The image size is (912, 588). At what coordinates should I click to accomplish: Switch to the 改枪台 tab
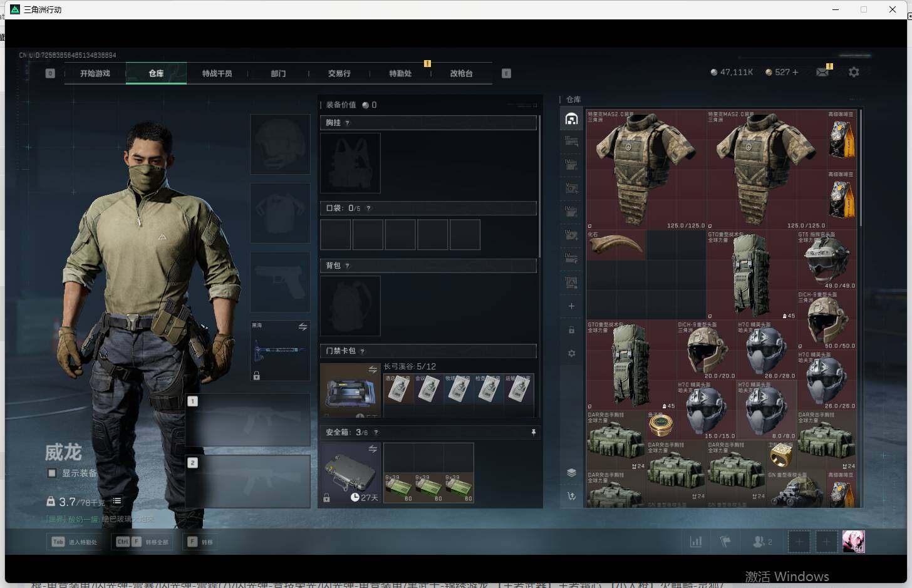click(x=461, y=73)
